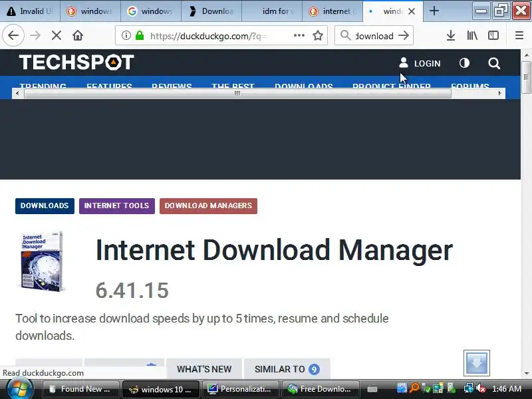
Task: Switch to the Download tab
Action: (211, 11)
